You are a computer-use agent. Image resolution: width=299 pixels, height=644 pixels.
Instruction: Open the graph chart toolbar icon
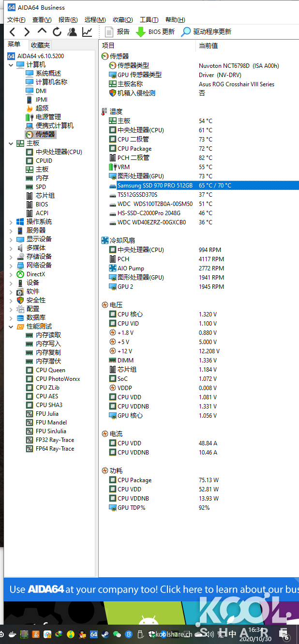(87, 32)
